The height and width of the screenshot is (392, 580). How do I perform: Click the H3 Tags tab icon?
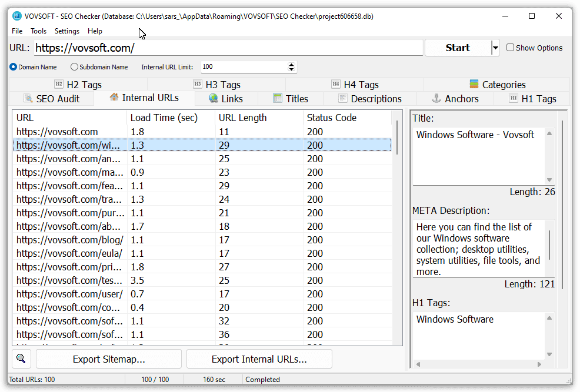tap(198, 84)
